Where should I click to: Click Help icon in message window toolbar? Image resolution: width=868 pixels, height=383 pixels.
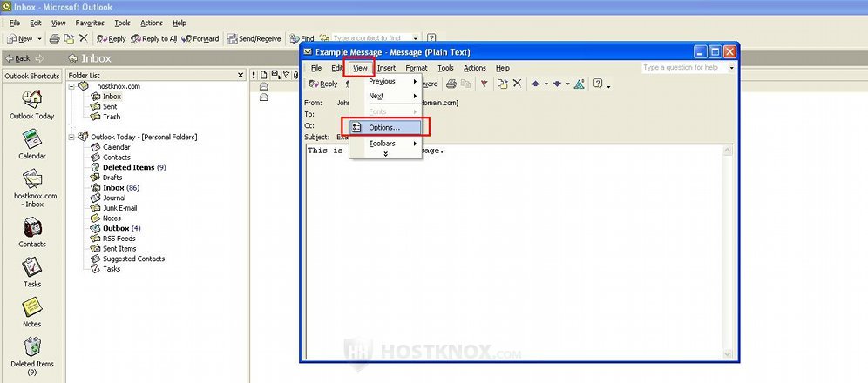point(598,84)
